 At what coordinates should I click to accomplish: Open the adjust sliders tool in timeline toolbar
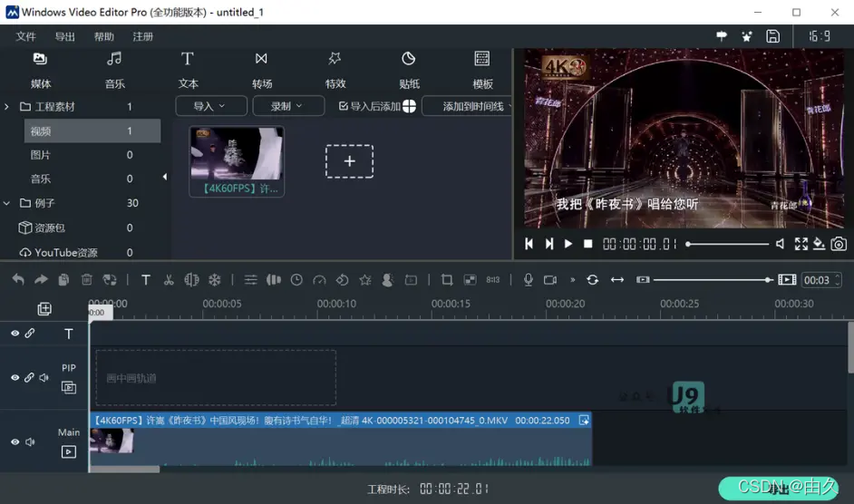250,279
